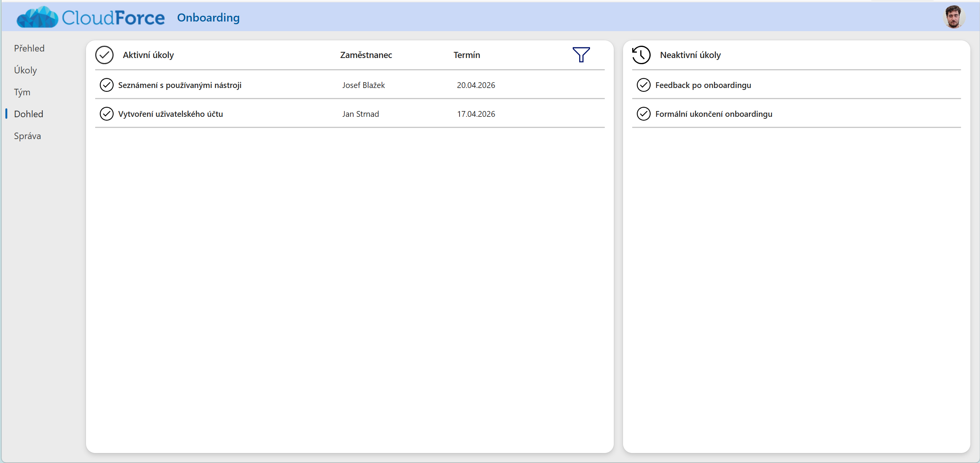The width and height of the screenshot is (980, 463).
Task: Open the Úkoly sidebar section
Action: 25,70
